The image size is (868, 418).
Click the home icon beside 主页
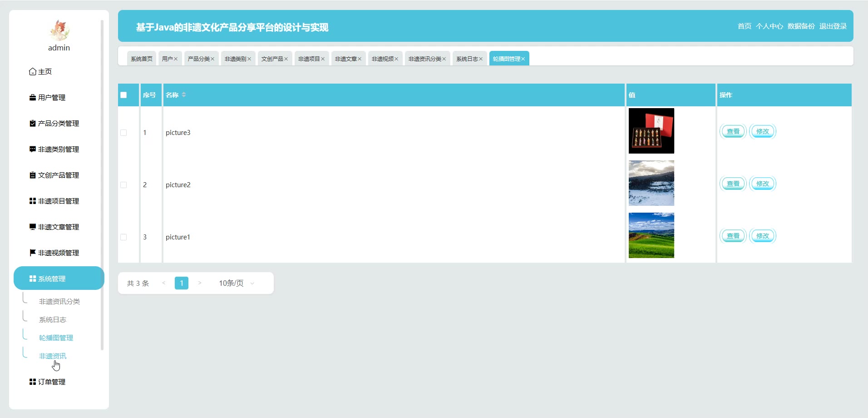tap(33, 72)
